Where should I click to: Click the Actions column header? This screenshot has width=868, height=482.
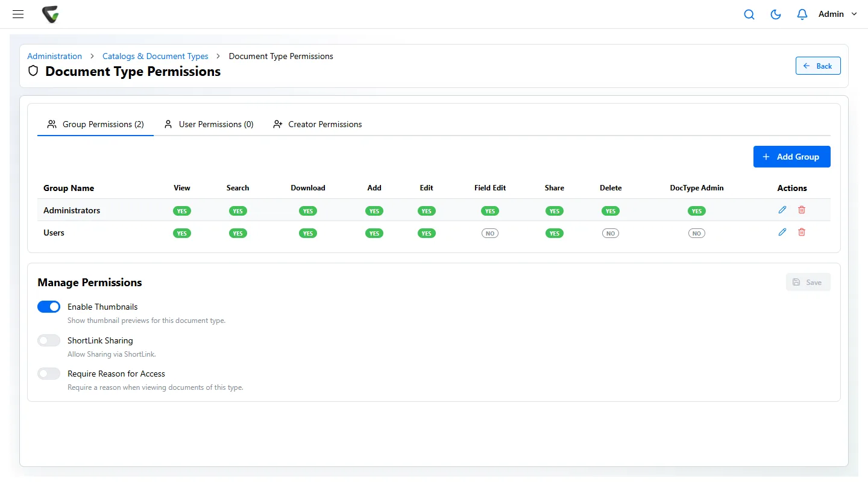(x=792, y=188)
